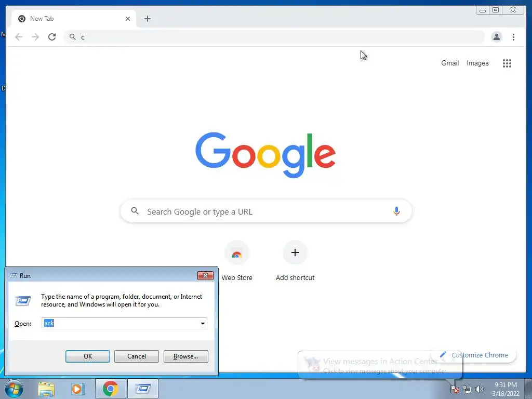Viewport: 532px width, 399px height.
Task: Click Customize Chrome button
Action: point(474,355)
